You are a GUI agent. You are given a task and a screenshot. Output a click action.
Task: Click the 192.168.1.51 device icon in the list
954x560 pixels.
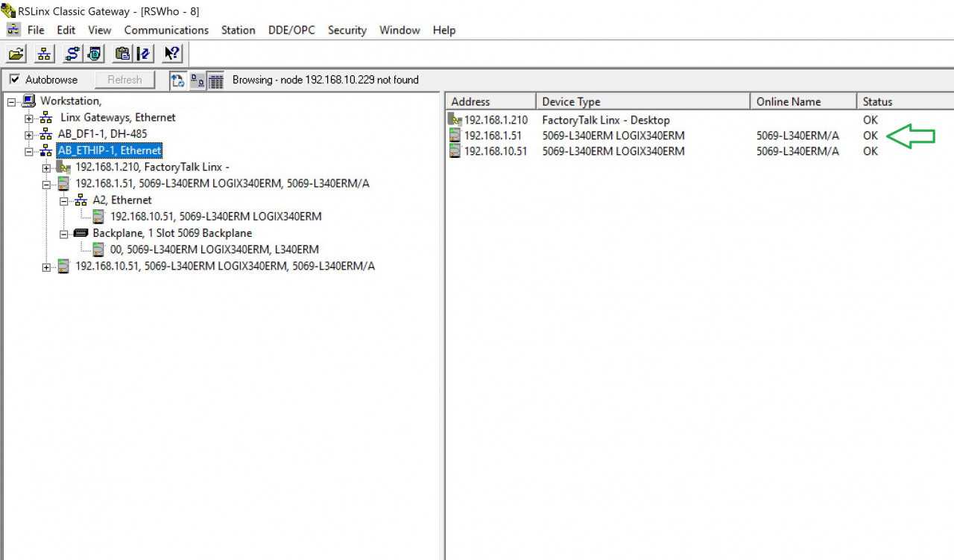point(455,136)
